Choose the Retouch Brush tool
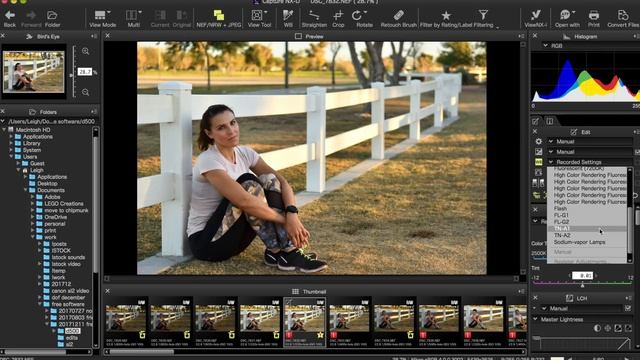 398,18
